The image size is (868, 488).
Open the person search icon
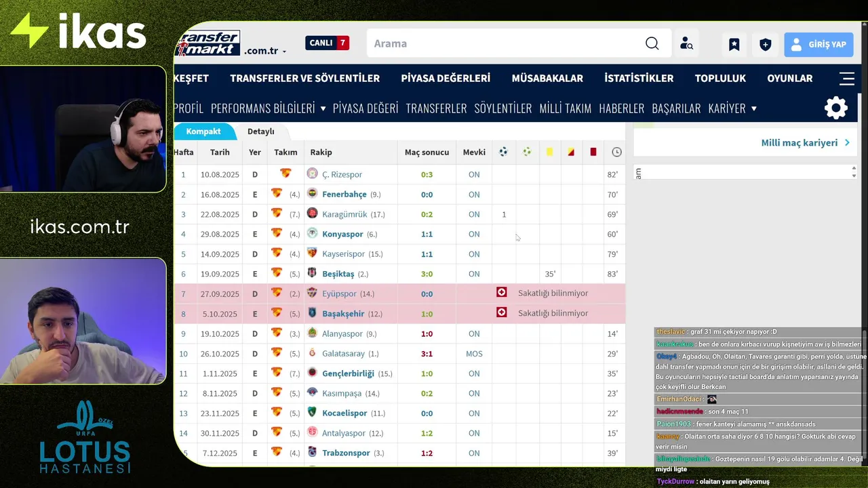pos(686,44)
